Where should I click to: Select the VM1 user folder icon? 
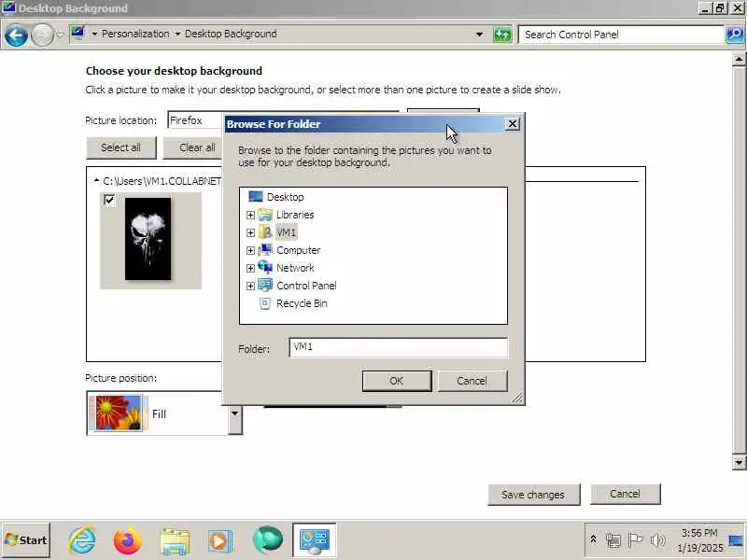pyautogui.click(x=265, y=231)
